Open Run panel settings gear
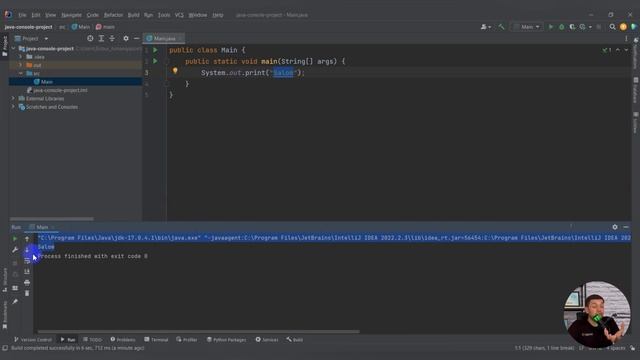Viewport: 640px width, 360px height. point(615,227)
